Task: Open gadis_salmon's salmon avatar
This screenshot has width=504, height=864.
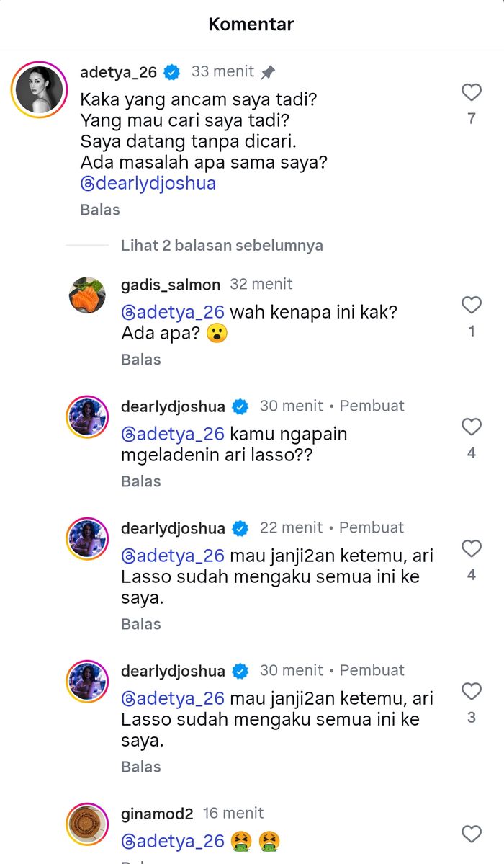Action: [x=86, y=296]
